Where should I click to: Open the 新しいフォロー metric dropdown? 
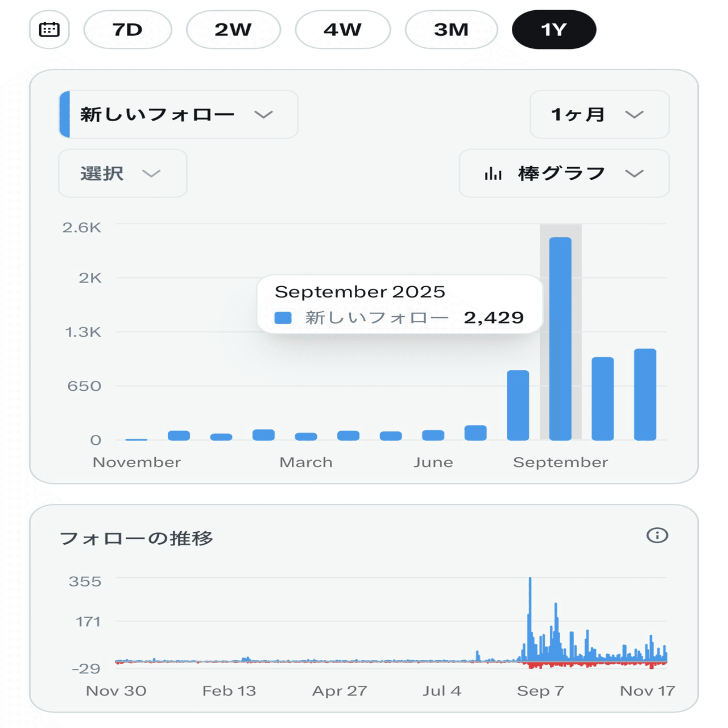pyautogui.click(x=176, y=114)
